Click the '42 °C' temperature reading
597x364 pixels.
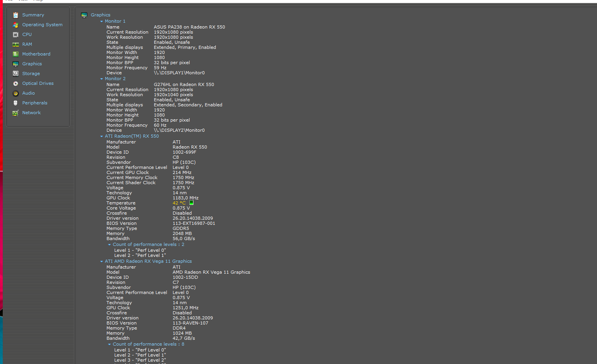click(x=179, y=203)
